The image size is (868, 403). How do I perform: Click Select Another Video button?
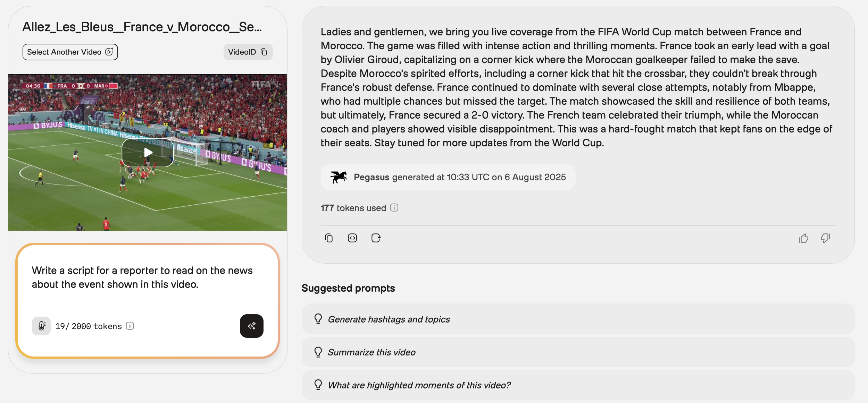70,52
